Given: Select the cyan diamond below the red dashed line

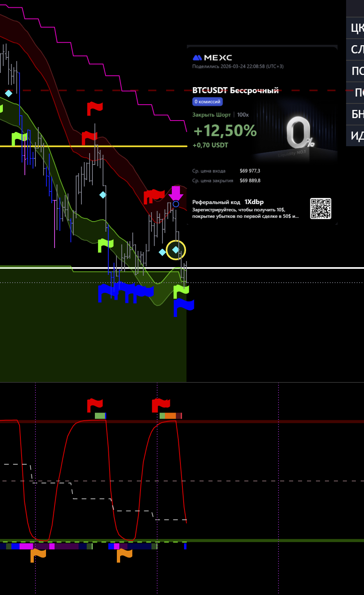Looking at the screenshot, I should (x=9, y=93).
